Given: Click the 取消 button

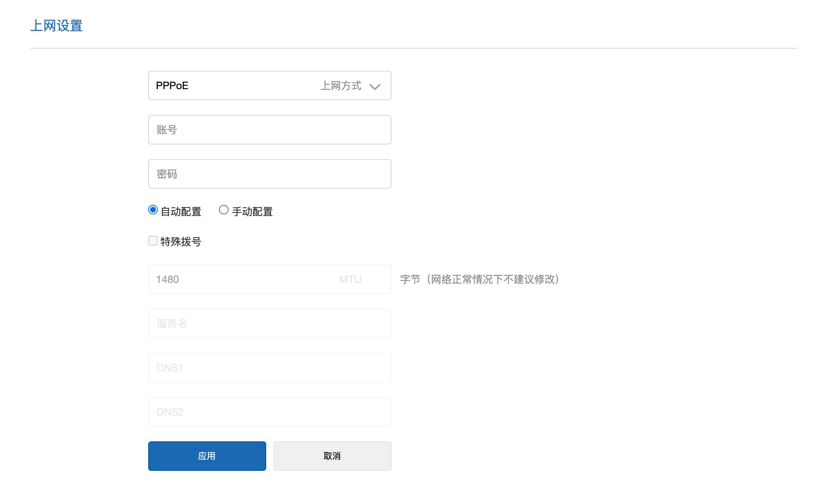Looking at the screenshot, I should pyautogui.click(x=332, y=456).
